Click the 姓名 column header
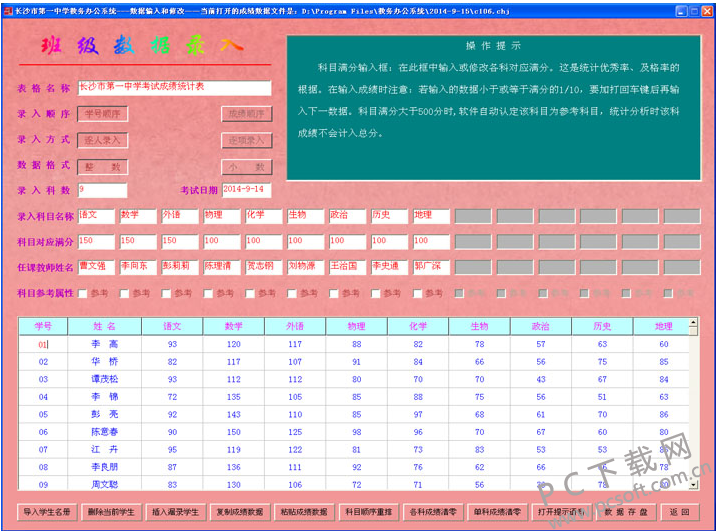724x531 pixels. [x=104, y=326]
